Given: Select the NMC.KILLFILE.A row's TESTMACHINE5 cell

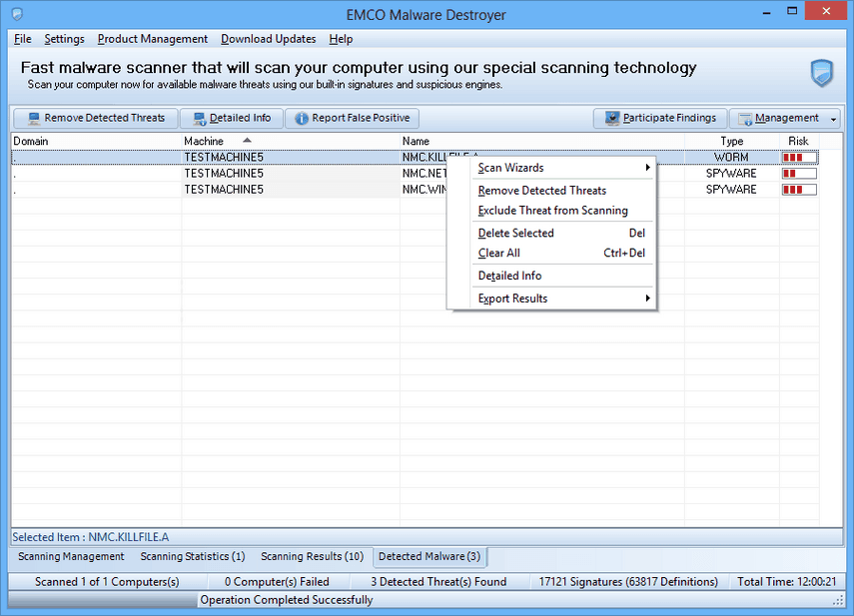Looking at the screenshot, I should pyautogui.click(x=291, y=158).
